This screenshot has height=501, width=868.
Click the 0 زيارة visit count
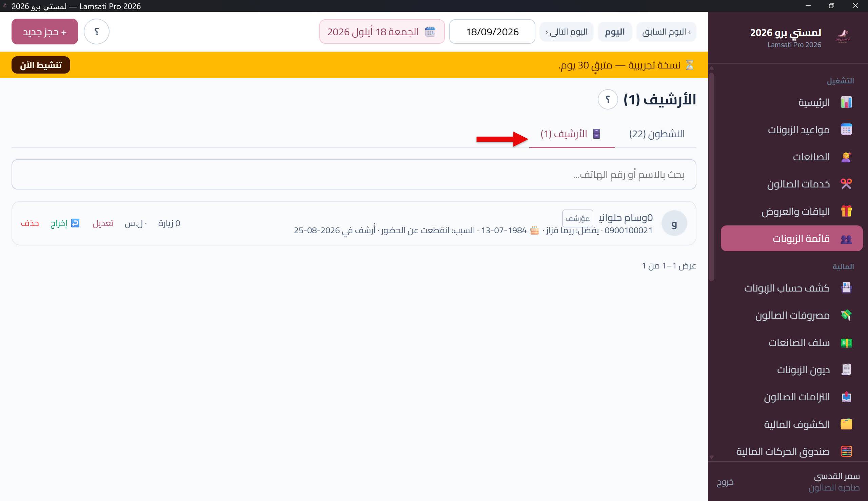tap(169, 223)
